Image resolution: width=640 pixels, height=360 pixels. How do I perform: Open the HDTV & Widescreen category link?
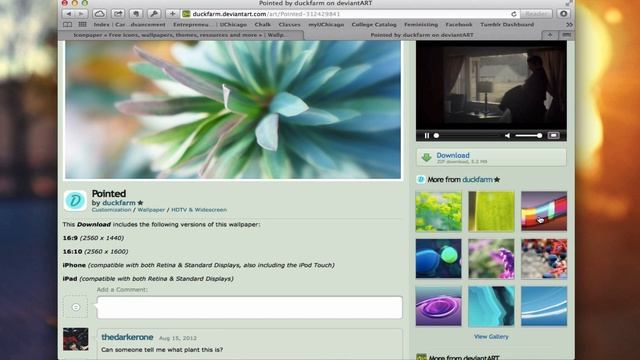(x=199, y=210)
